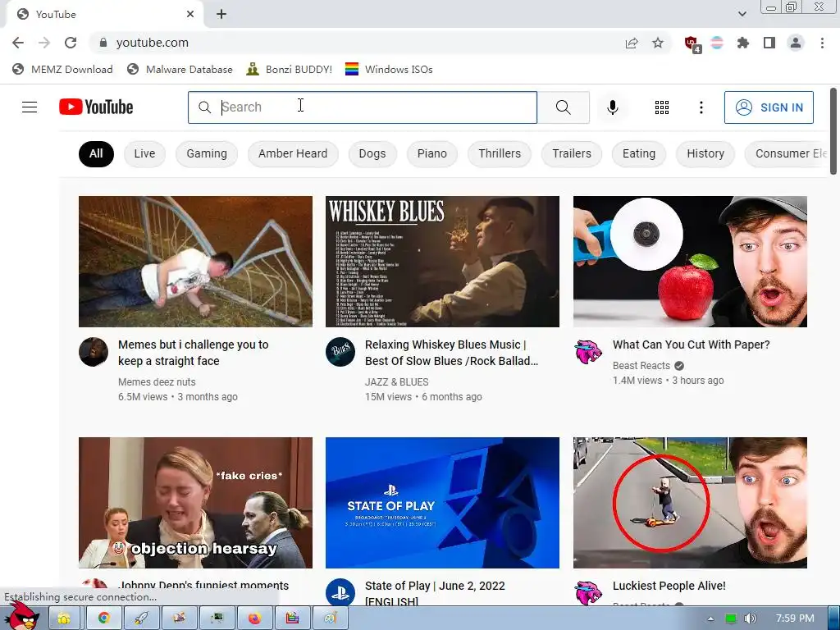840x630 pixels.
Task: Open 'Memes but i challenge you' video title
Action: (194, 353)
